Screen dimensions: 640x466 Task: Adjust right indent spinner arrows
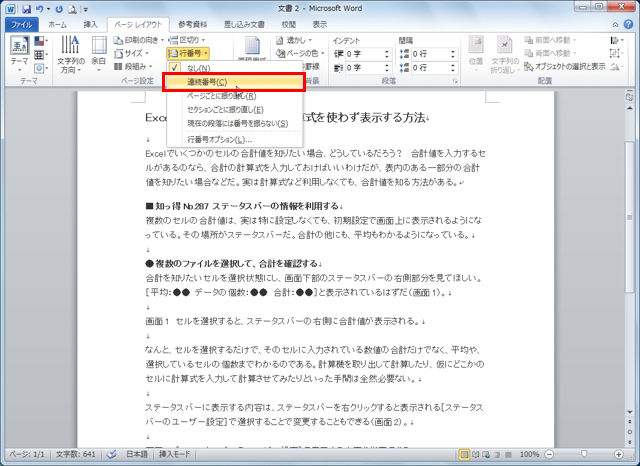pos(387,68)
